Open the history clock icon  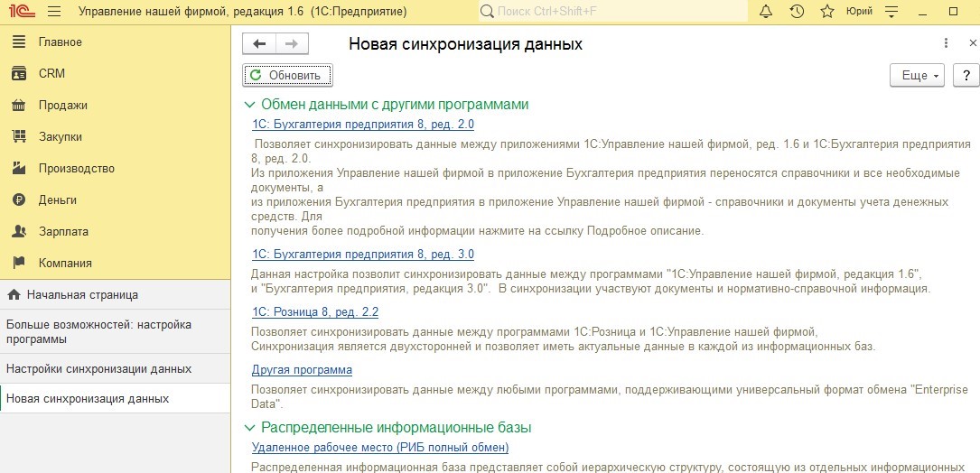797,12
